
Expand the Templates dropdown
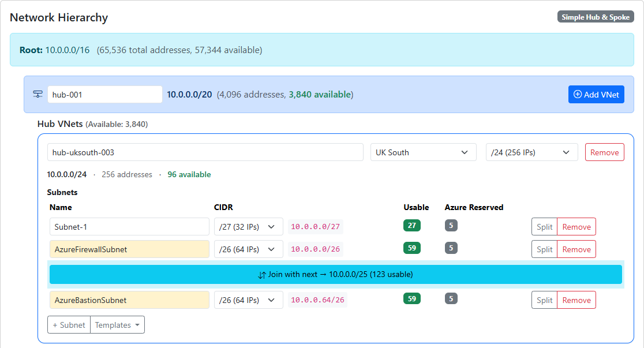pyautogui.click(x=117, y=324)
